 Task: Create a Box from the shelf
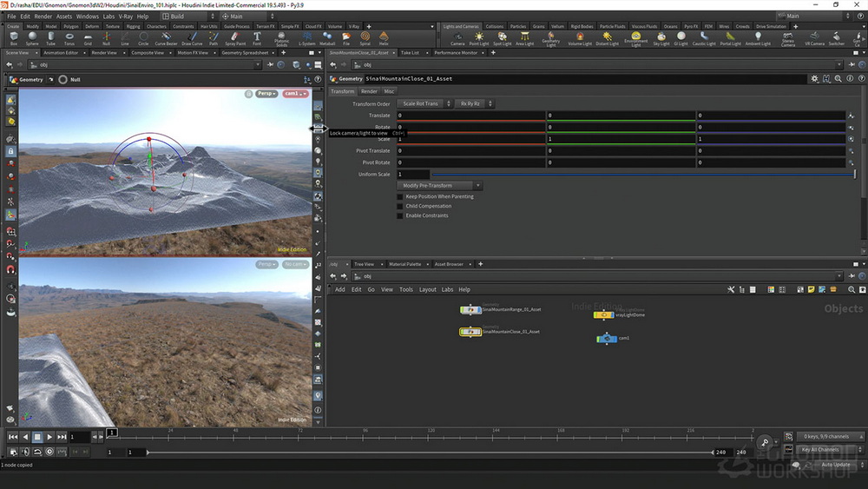[14, 38]
